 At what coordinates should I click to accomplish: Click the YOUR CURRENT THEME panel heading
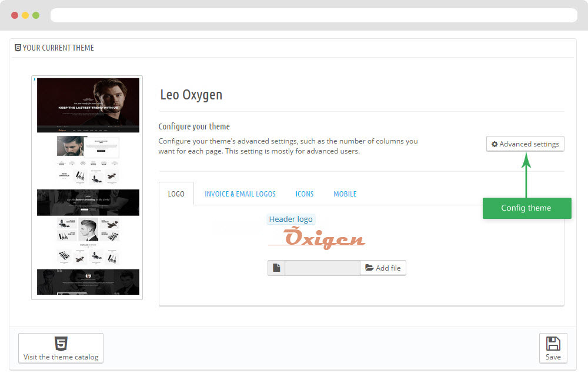[x=58, y=48]
